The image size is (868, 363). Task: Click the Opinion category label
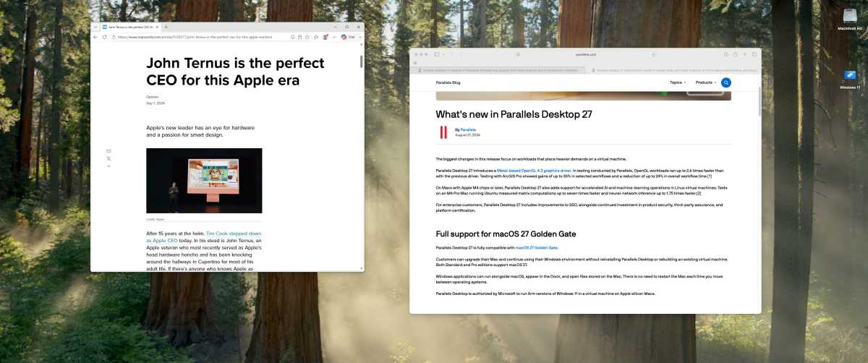(152, 96)
